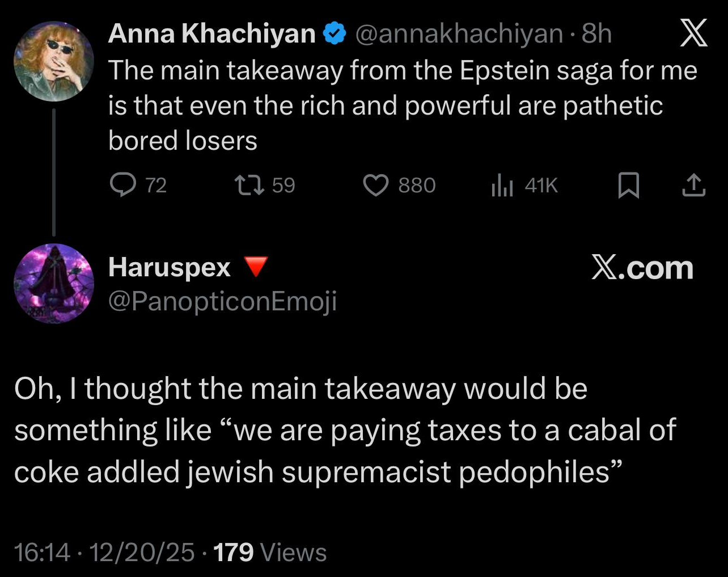This screenshot has height=577, width=728.
Task: Click the X logo in top right
Action: pyautogui.click(x=694, y=33)
